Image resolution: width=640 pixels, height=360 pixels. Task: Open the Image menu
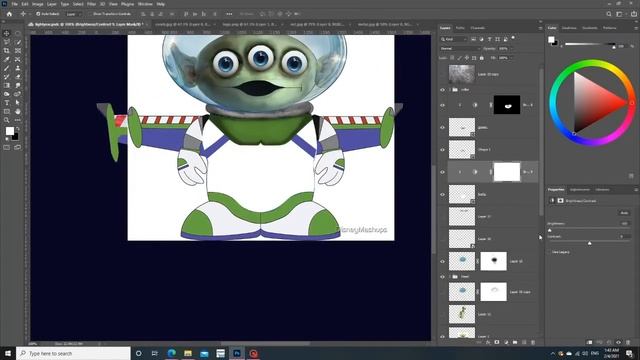[38, 4]
